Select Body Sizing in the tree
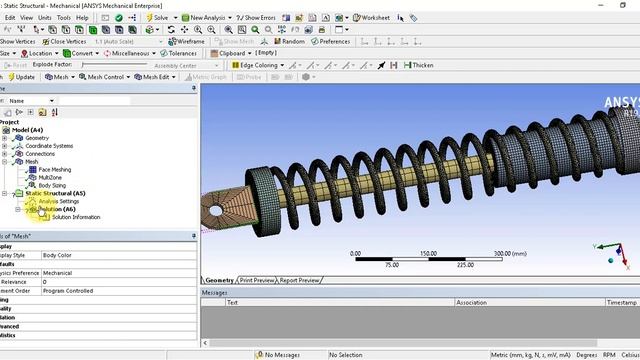This screenshot has width=640, height=360. pos(52,185)
